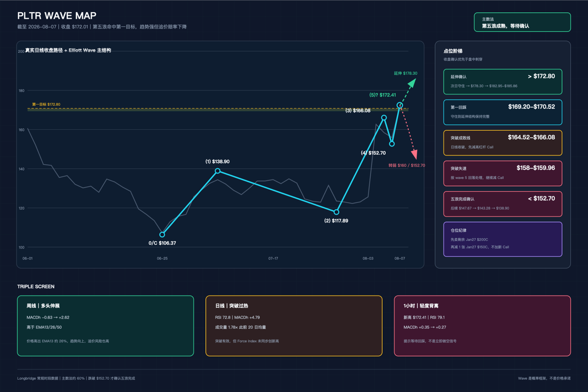Click the MACDh +0.35 → +0.27 reading
This screenshot has height=392, width=588.
425,327
